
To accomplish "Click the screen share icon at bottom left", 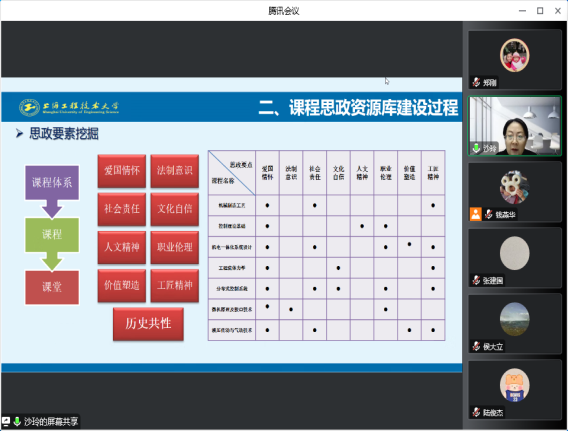I will click(x=6, y=421).
